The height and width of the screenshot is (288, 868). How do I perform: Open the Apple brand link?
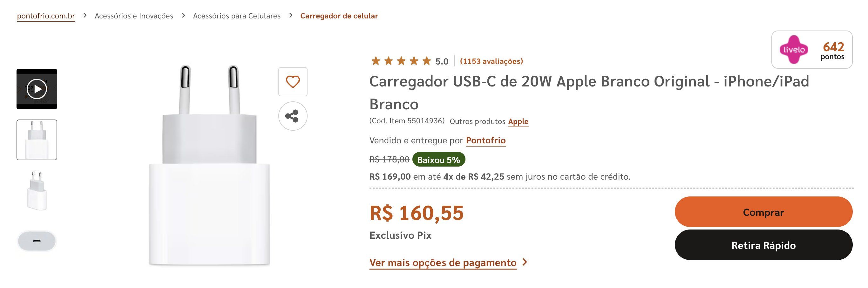click(518, 121)
